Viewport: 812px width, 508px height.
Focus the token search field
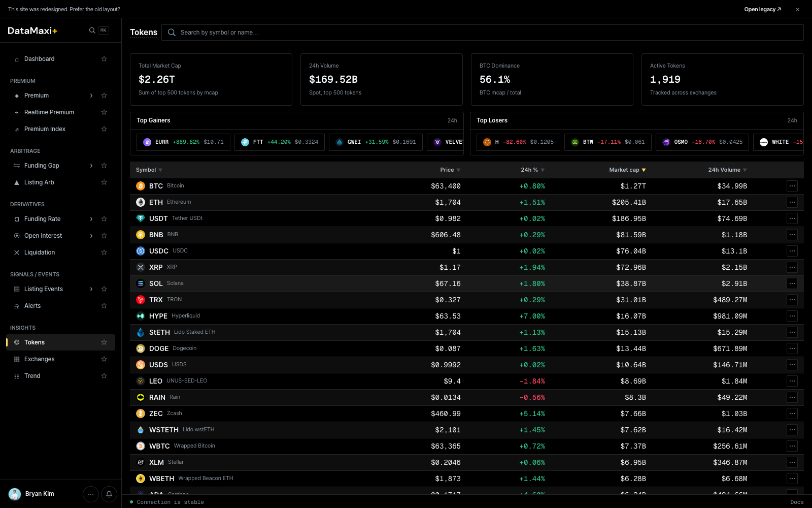[483, 33]
